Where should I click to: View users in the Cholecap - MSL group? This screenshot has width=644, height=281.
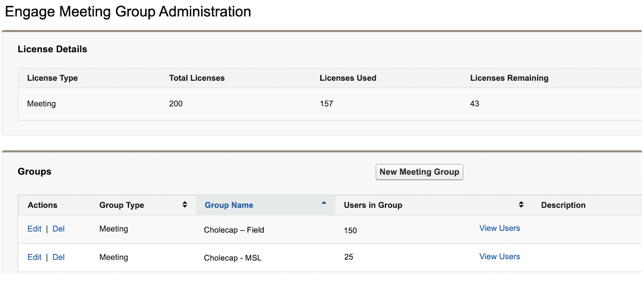tap(499, 256)
